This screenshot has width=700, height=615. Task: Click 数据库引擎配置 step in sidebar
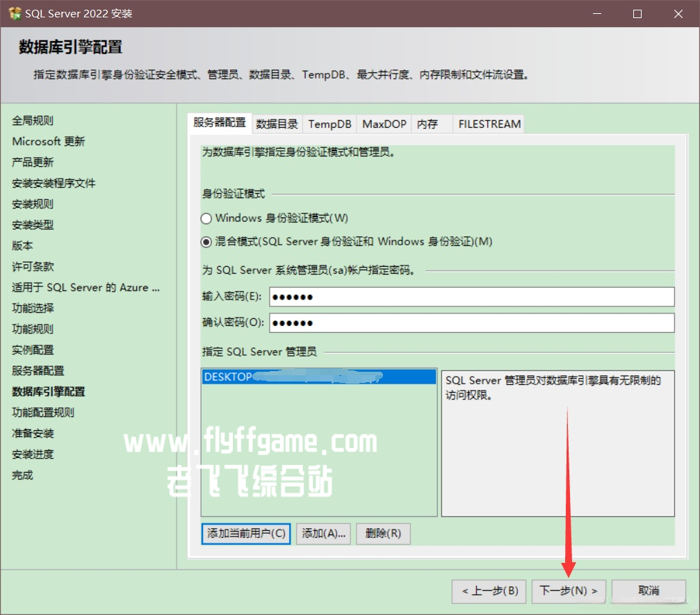(48, 392)
